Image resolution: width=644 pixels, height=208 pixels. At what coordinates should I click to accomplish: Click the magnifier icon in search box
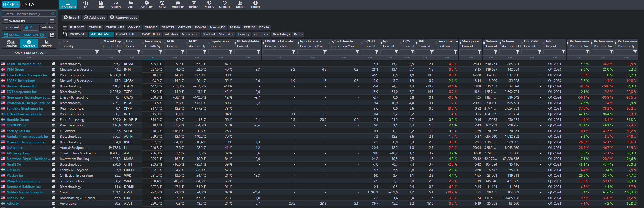(x=53, y=14)
